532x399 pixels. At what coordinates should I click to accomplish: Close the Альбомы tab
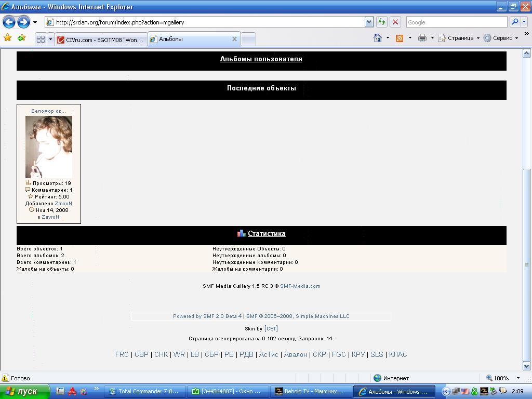pos(234,39)
